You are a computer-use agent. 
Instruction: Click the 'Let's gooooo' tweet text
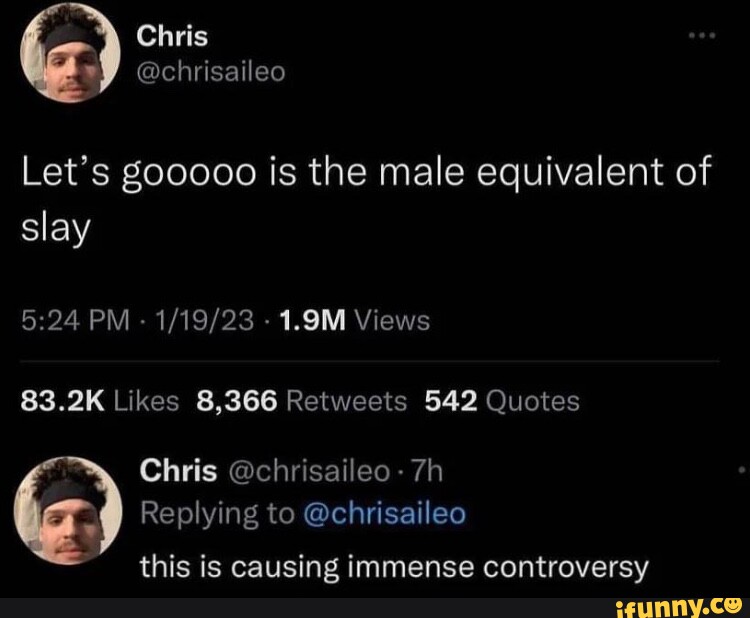point(366,199)
